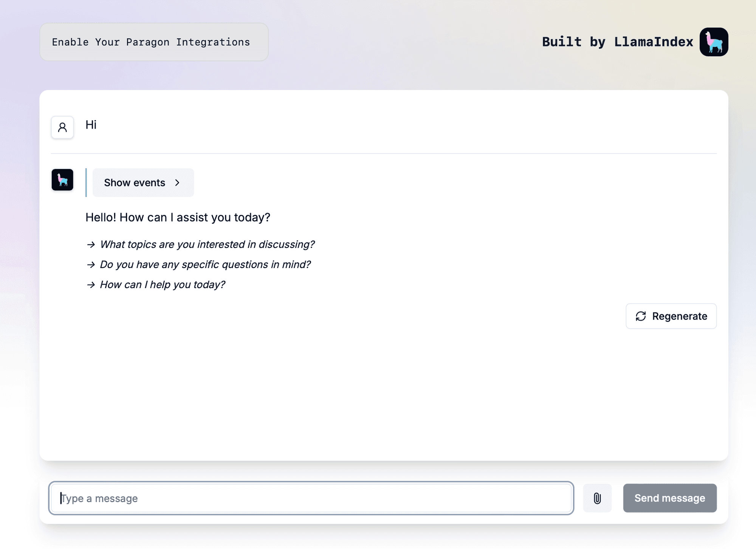Expand the Show events section
Viewport: 756px width, 549px height.
coord(143,183)
